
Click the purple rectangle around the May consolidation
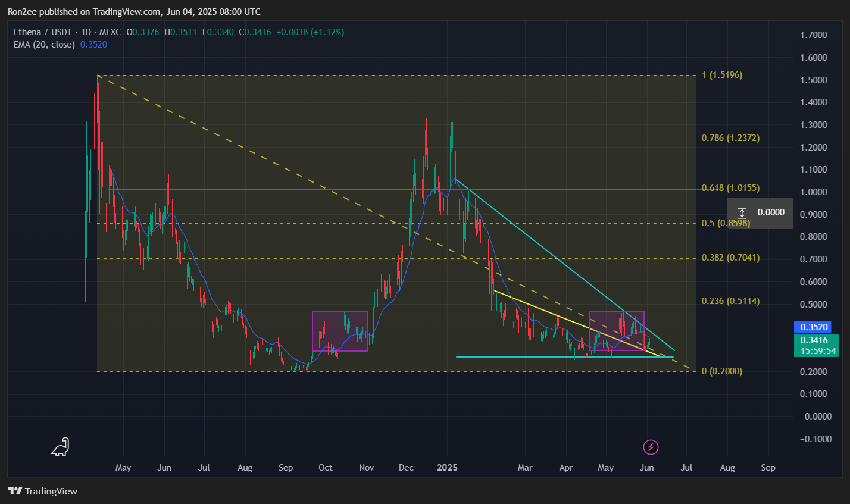(617, 330)
